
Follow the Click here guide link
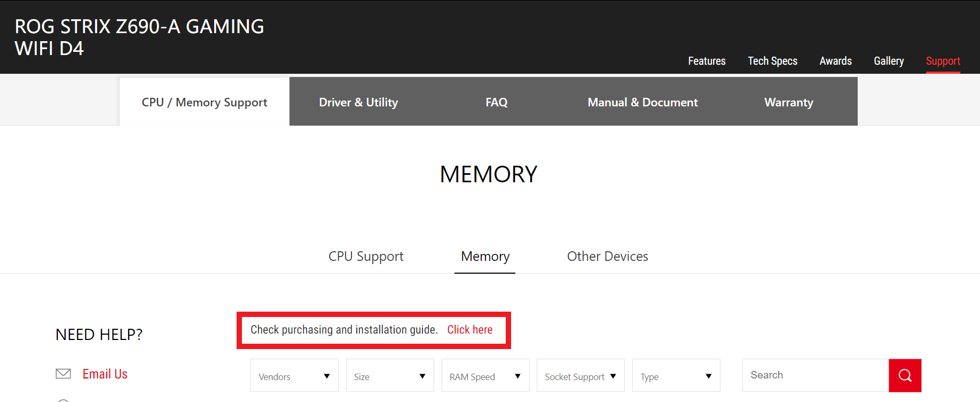pos(470,330)
